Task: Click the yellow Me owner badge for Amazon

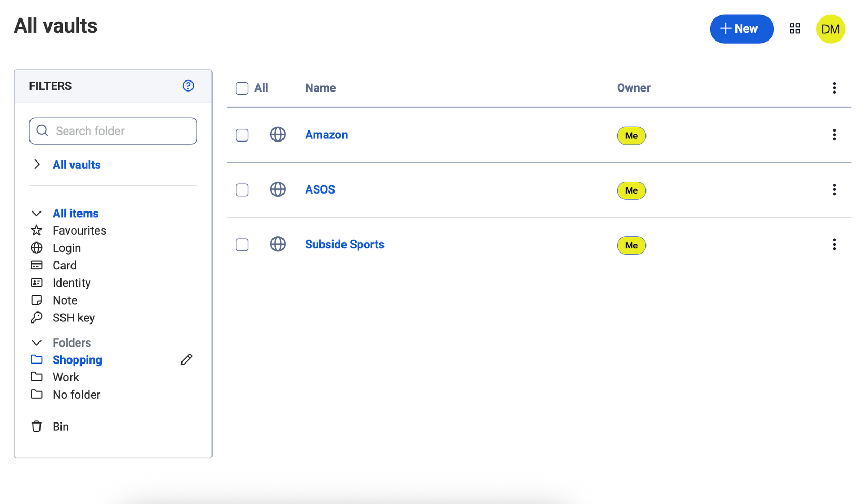Action: pos(631,136)
